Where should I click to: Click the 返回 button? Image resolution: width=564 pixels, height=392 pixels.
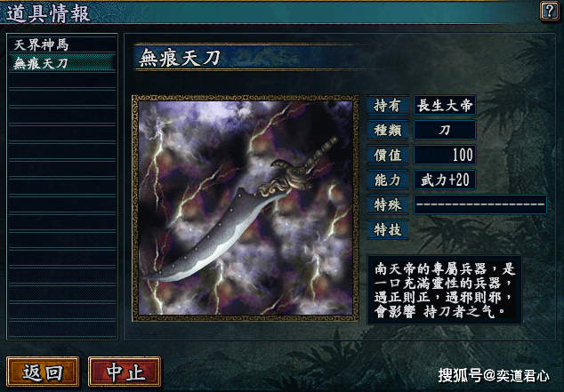tap(43, 372)
